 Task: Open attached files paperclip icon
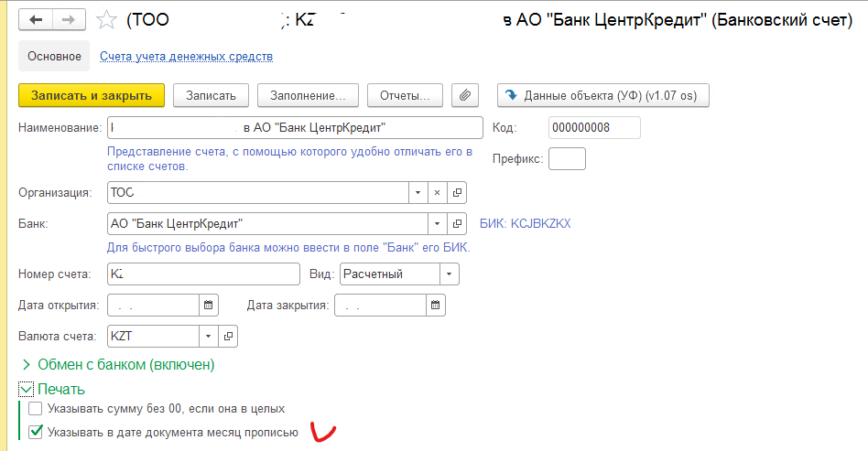(466, 95)
